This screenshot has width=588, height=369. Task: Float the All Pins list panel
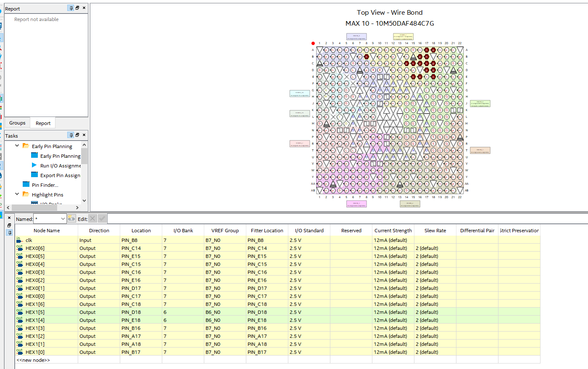tap(9, 226)
